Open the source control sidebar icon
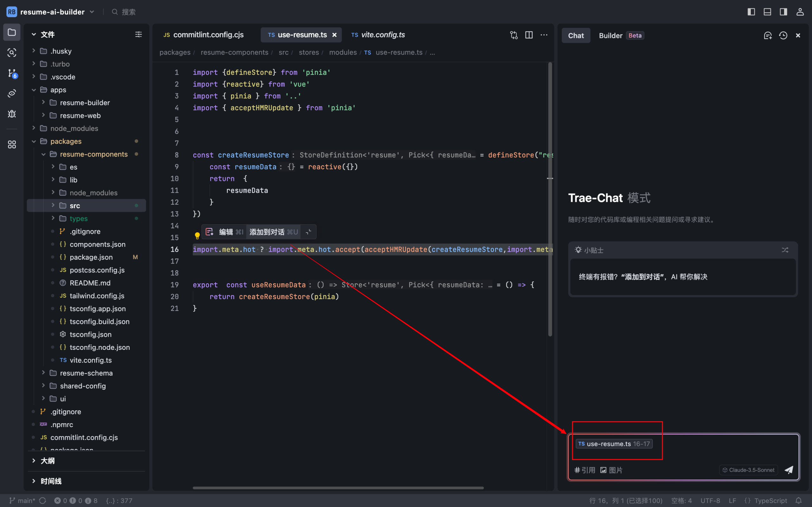812x507 pixels. pos(12,73)
